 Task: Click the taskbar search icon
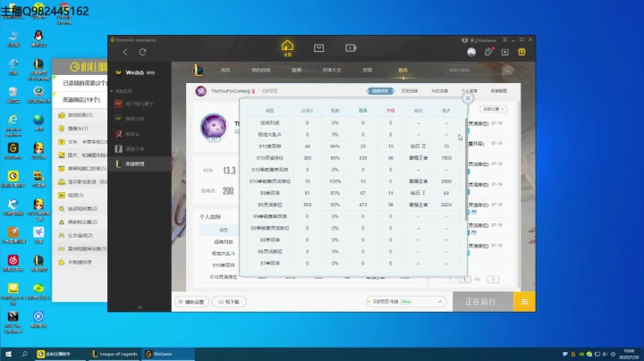24,354
